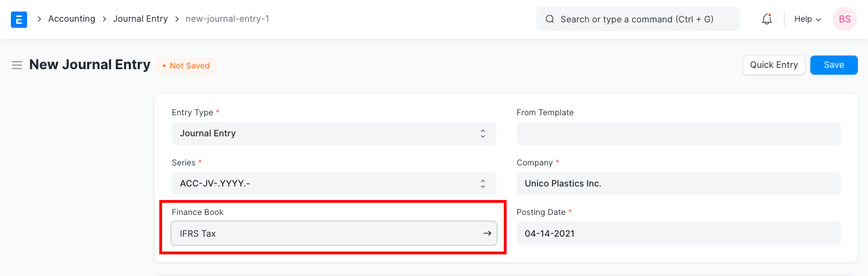Expand the Help dropdown menu
Viewport: 868px width, 276px height.
pyautogui.click(x=807, y=19)
